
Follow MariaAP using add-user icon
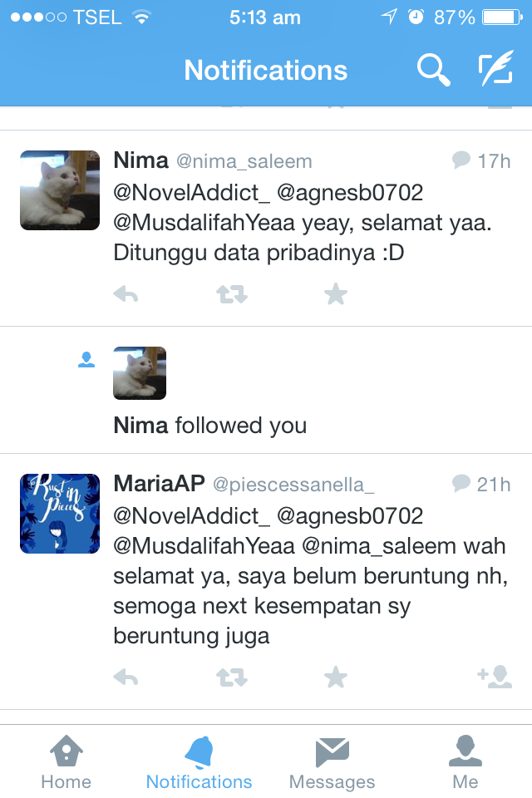(x=495, y=677)
